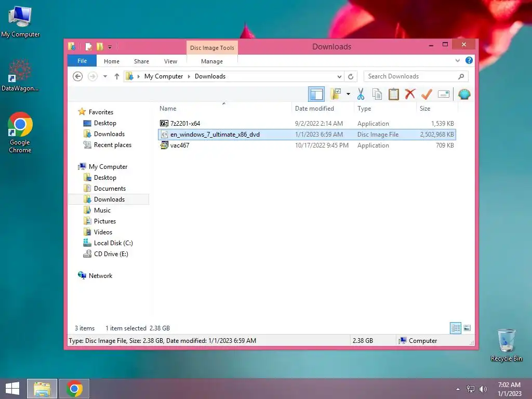Expand the address bar history dropdown
This screenshot has height=399, width=532.
click(339, 76)
